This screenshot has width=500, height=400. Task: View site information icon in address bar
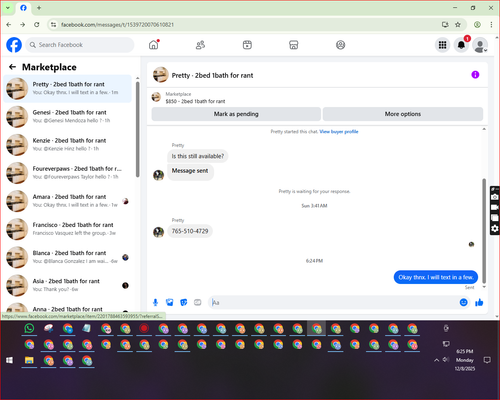point(53,24)
